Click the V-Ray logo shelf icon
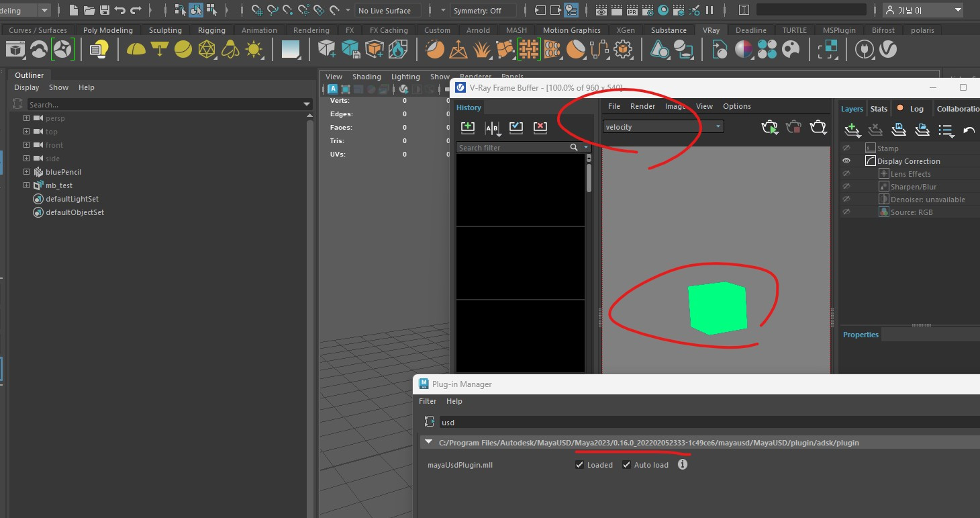The height and width of the screenshot is (518, 980). (x=888, y=49)
